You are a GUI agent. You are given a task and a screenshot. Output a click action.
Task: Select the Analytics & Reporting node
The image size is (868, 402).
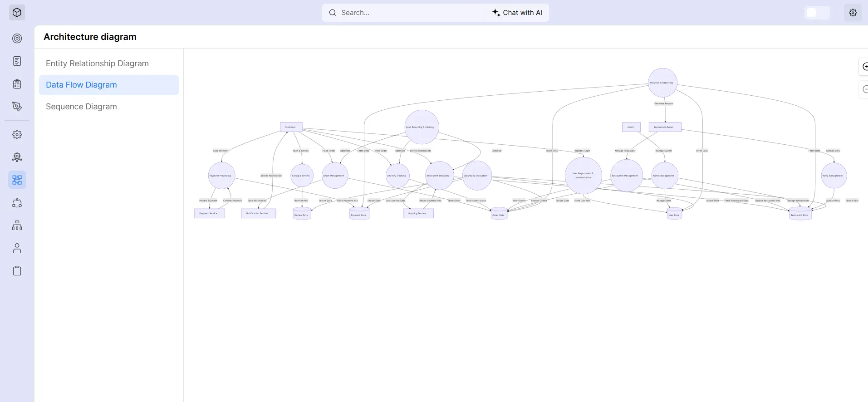[x=662, y=83]
